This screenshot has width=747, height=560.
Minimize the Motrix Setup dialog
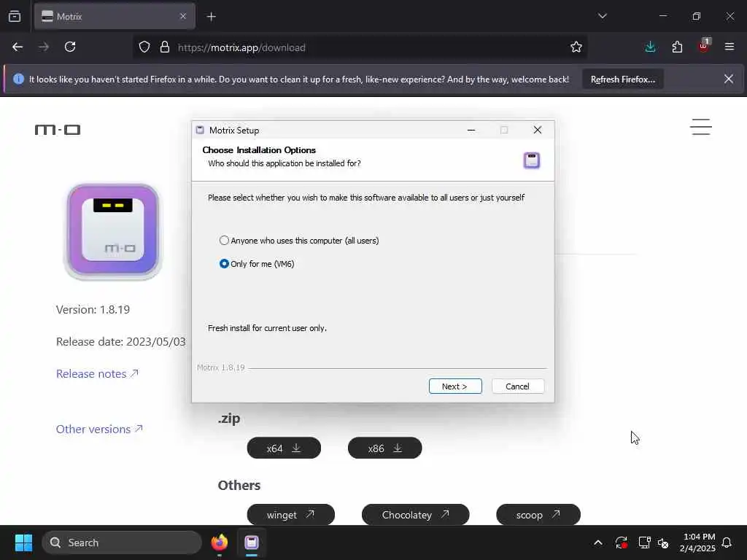point(471,130)
